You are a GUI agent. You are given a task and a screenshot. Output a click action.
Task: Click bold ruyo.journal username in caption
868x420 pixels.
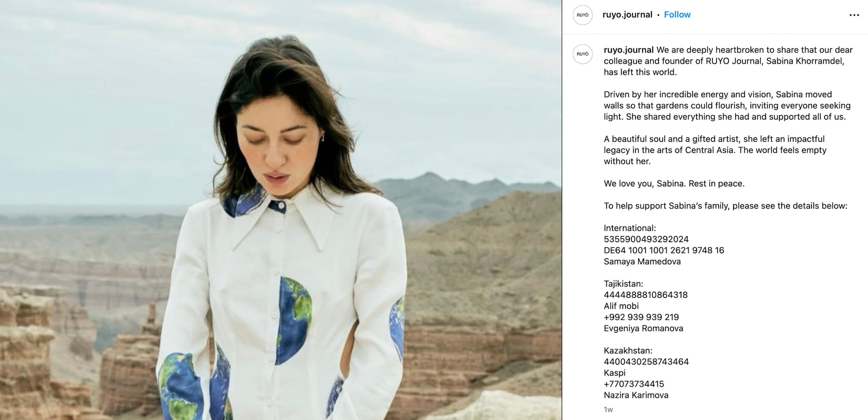click(x=628, y=50)
